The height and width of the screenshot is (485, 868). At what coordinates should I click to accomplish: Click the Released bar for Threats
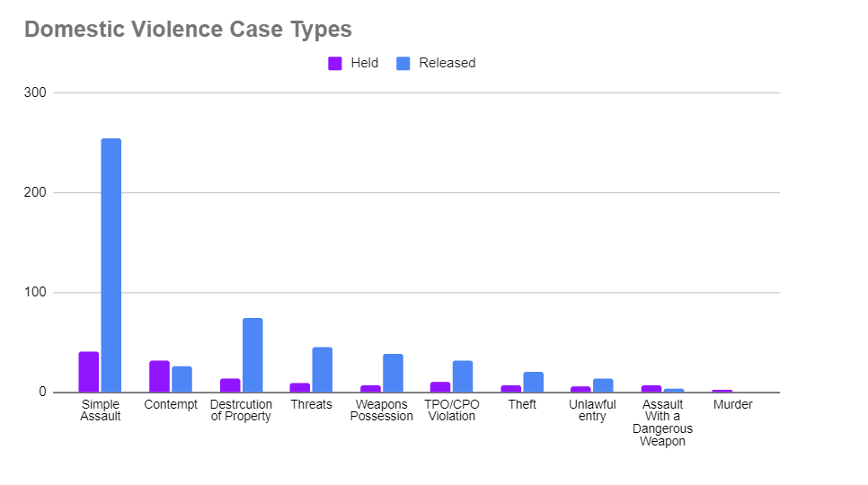pyautogui.click(x=323, y=369)
